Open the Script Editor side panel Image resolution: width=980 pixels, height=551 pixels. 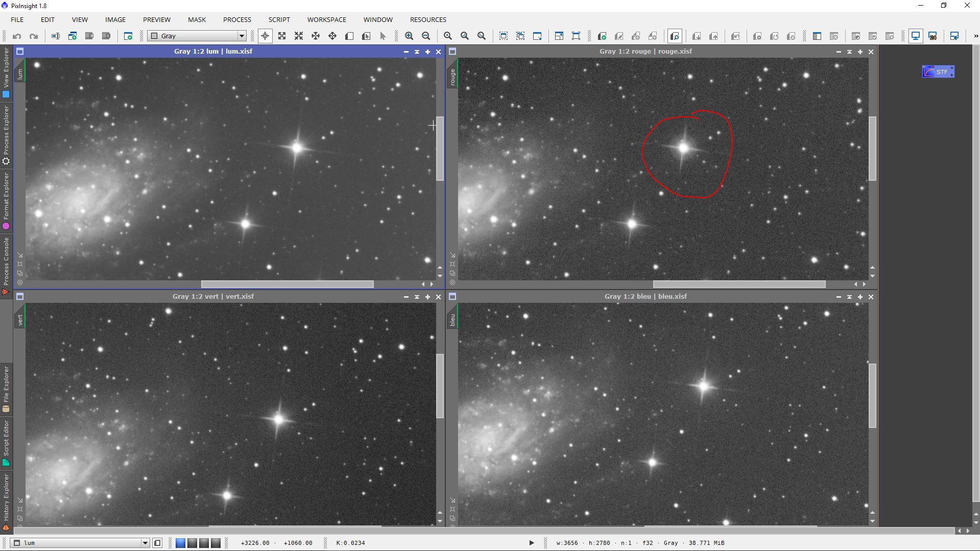[6, 443]
